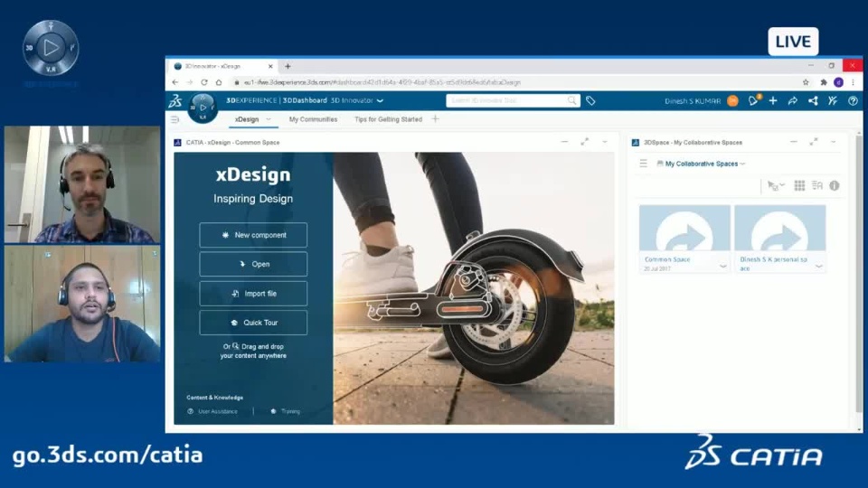Open a new browser tab
The width and height of the screenshot is (868, 488).
[288, 66]
